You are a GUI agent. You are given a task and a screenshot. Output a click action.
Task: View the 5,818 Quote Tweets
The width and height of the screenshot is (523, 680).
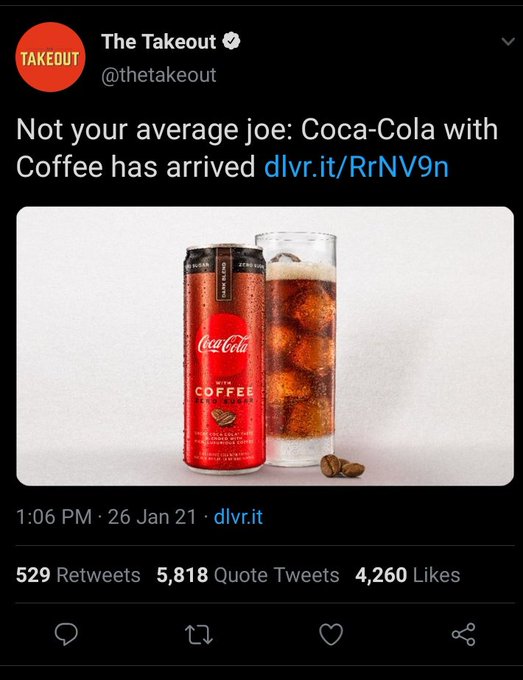click(248, 575)
